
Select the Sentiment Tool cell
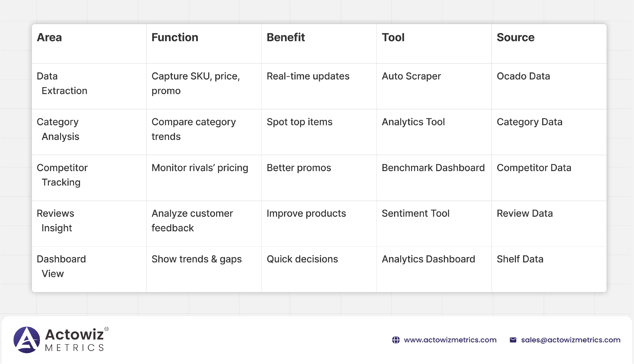416,214
